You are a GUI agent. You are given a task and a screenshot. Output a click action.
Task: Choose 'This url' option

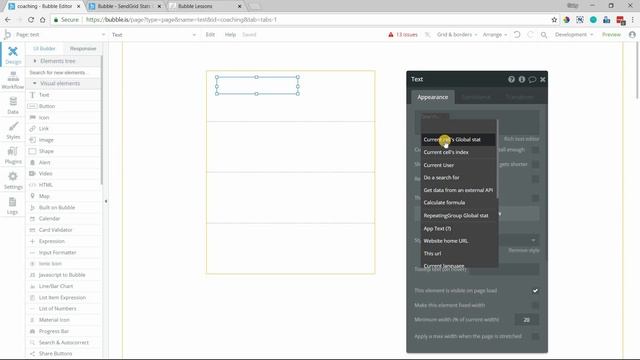(459, 253)
